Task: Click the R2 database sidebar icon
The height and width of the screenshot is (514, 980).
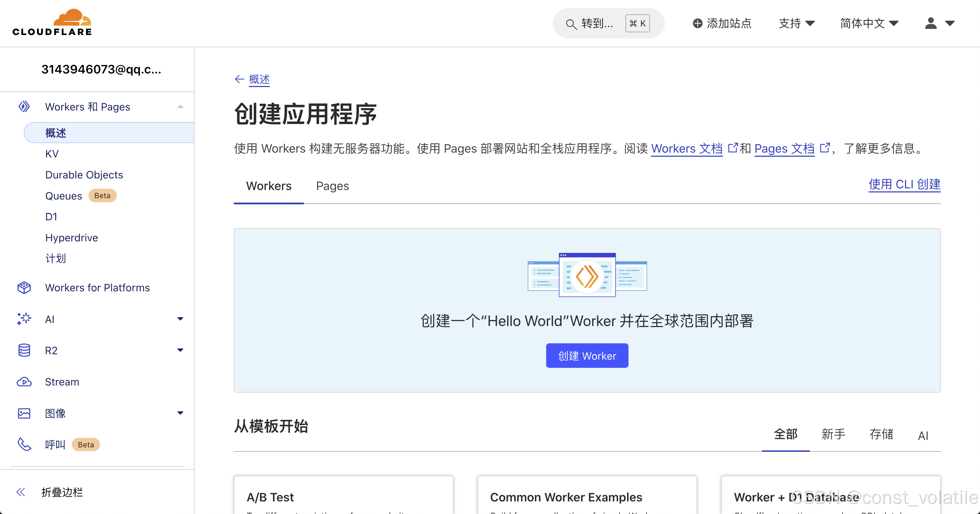Action: (x=23, y=350)
